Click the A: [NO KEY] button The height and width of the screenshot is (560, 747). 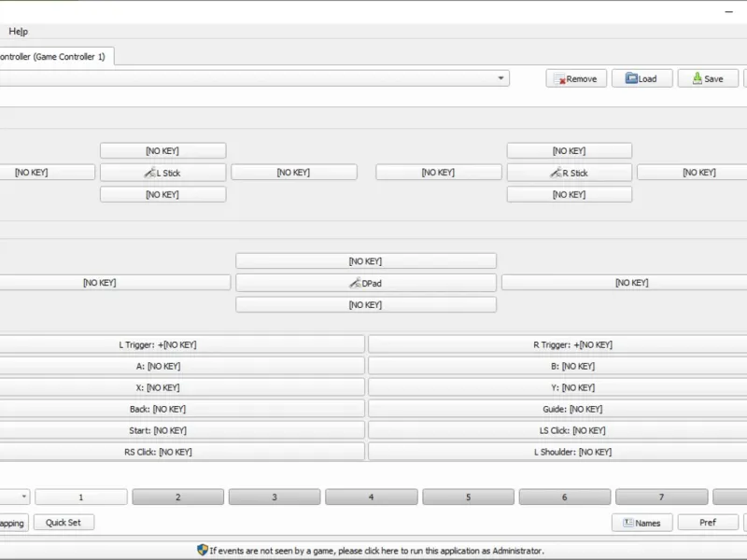(x=182, y=366)
